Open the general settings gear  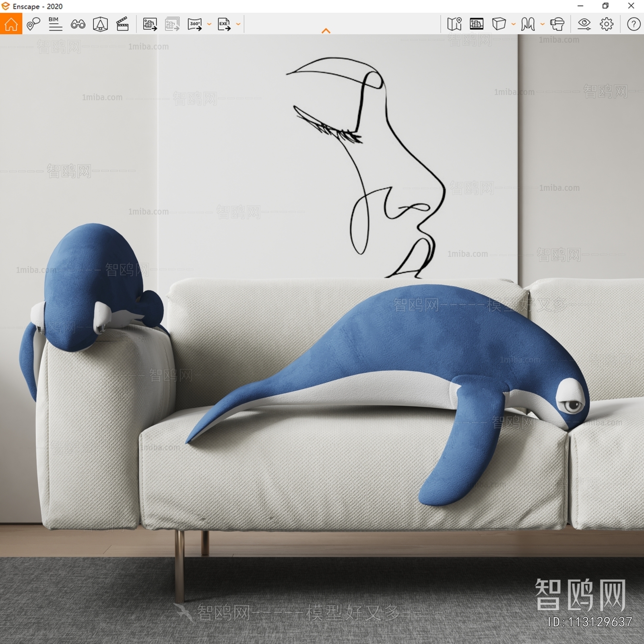[607, 24]
